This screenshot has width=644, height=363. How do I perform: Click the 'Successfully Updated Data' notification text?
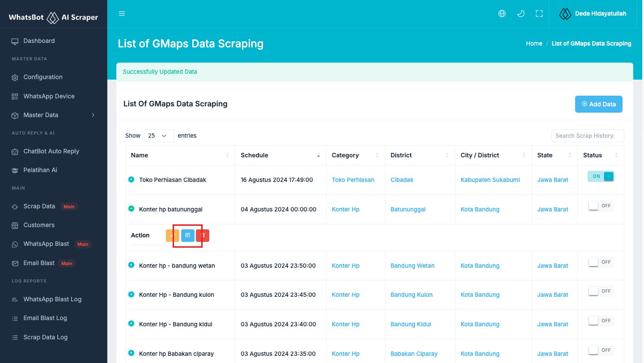click(x=160, y=72)
